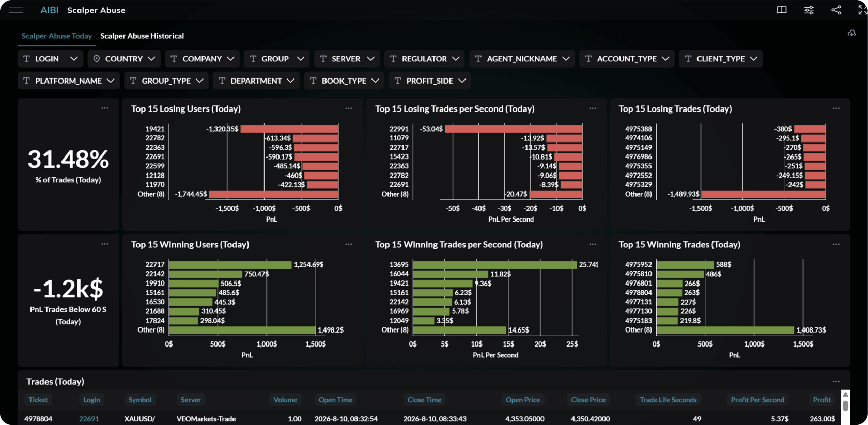Expand the SERVER filter dropdown

[347, 59]
